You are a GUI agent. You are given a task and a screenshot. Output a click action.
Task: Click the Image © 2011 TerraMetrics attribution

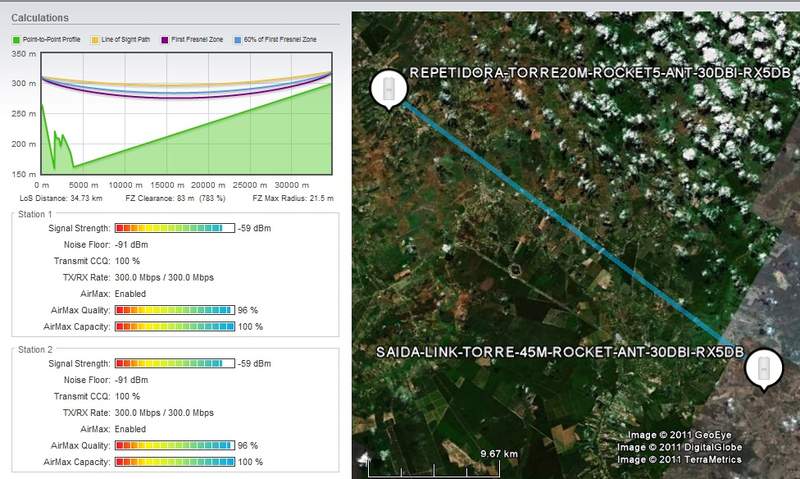[x=679, y=460]
